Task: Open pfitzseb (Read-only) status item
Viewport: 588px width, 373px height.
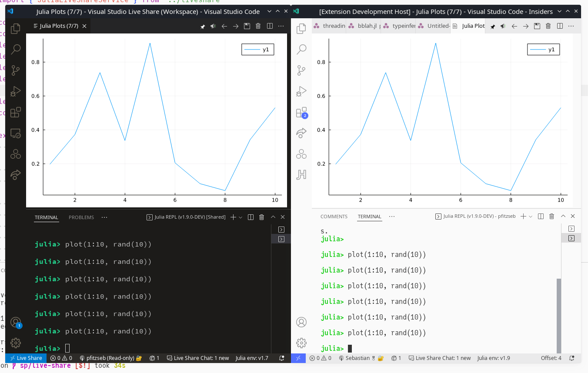Action: [111, 358]
